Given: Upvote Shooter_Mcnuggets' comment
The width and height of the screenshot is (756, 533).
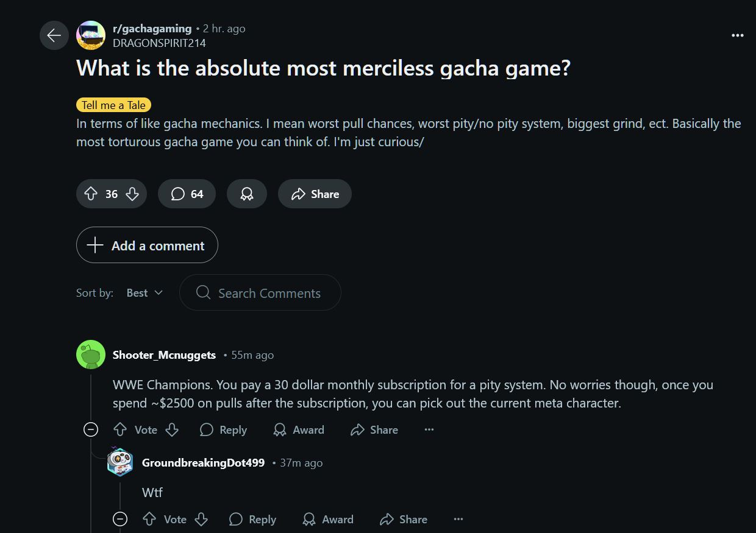Looking at the screenshot, I should coord(120,429).
